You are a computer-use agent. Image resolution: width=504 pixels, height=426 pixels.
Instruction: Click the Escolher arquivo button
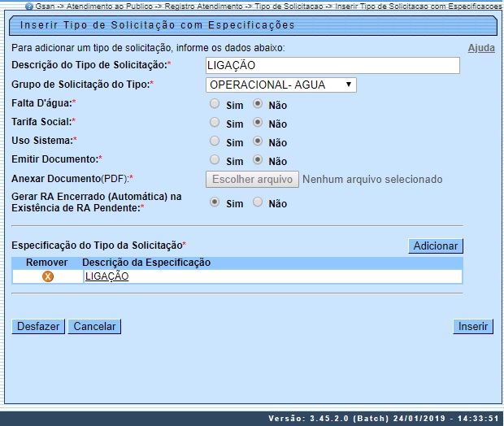252,179
